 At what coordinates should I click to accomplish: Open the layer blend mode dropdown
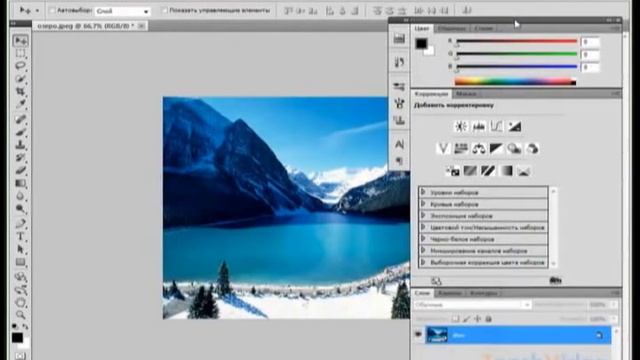click(472, 305)
